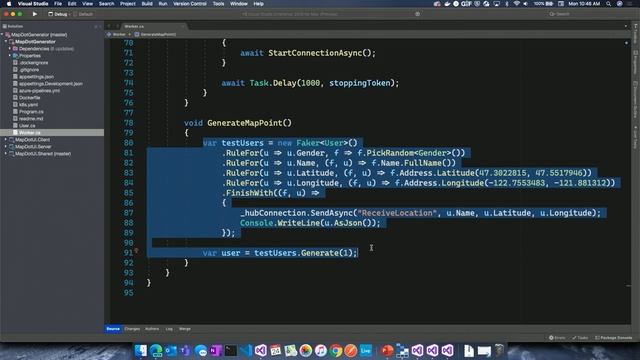Expand the MapDotUI.Client project

click(x=6, y=140)
